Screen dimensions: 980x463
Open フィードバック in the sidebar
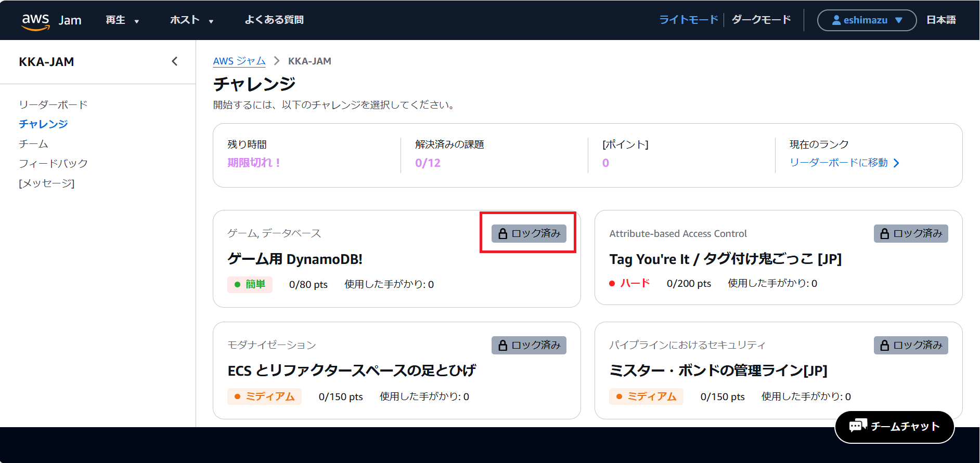pyautogui.click(x=53, y=164)
